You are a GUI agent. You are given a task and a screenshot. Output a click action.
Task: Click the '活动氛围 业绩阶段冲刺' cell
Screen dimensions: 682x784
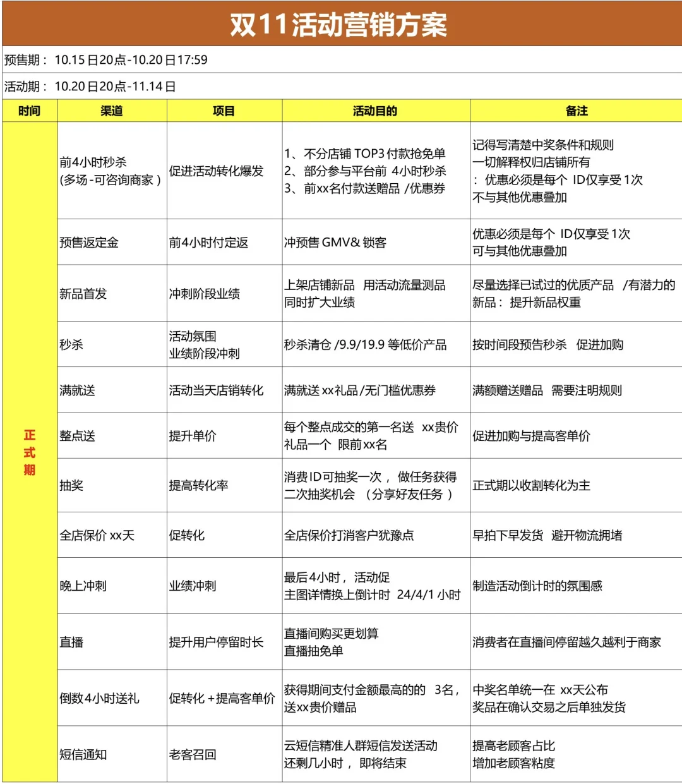(x=224, y=344)
